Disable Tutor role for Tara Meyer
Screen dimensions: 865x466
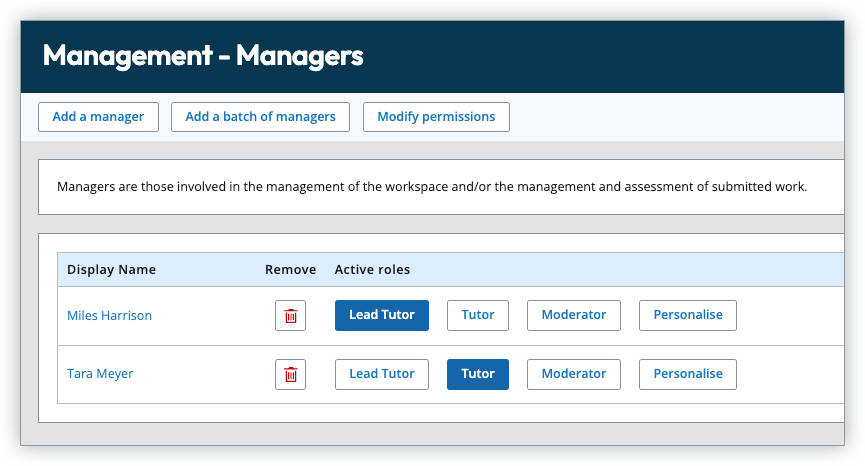(x=477, y=374)
